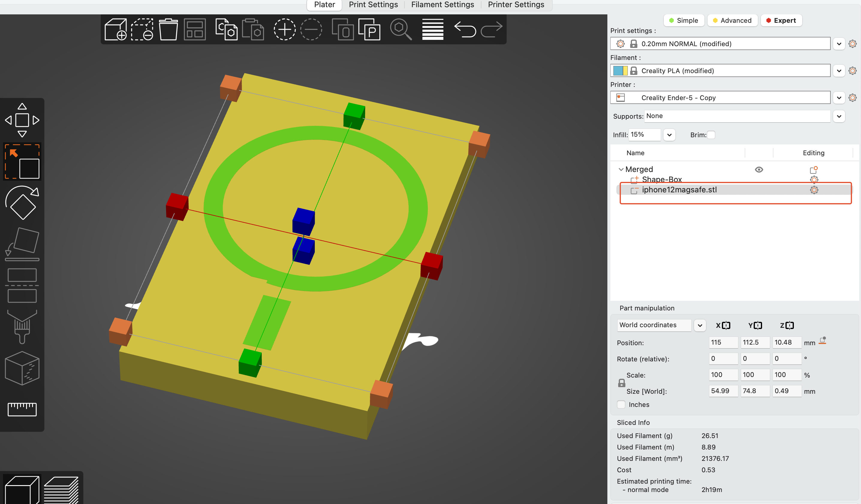Click the Add object toolbar icon
861x504 pixels.
tap(115, 29)
